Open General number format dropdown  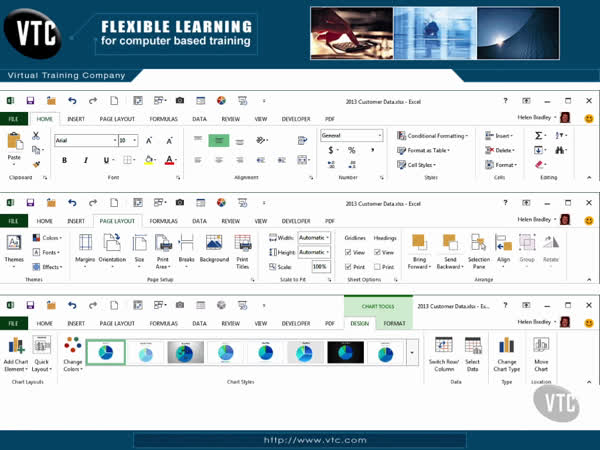(380, 135)
